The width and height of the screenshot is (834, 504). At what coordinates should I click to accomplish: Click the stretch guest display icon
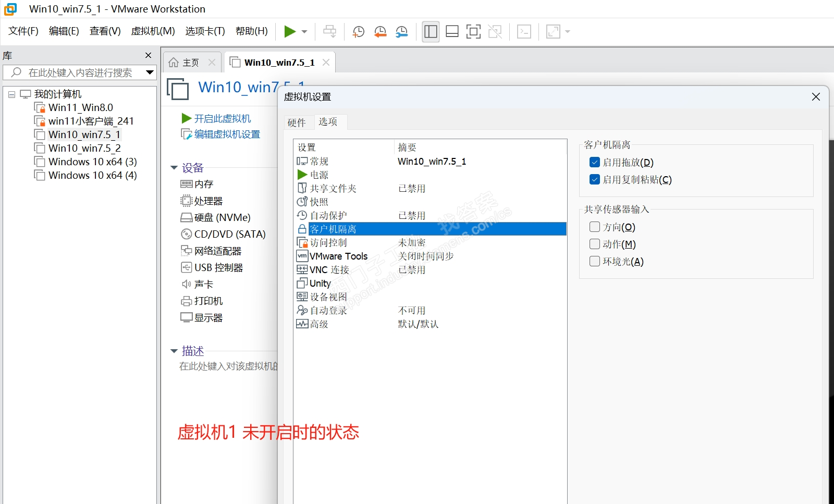pyautogui.click(x=553, y=32)
